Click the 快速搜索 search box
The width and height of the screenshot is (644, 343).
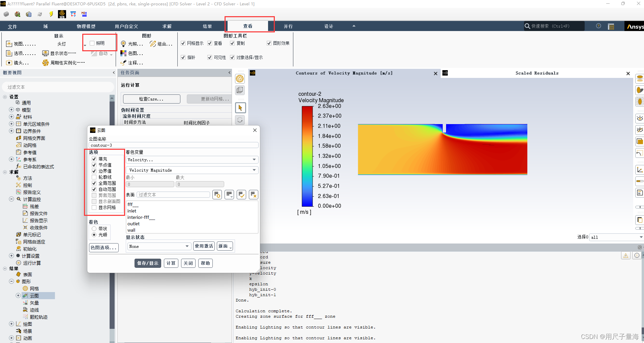click(x=554, y=26)
